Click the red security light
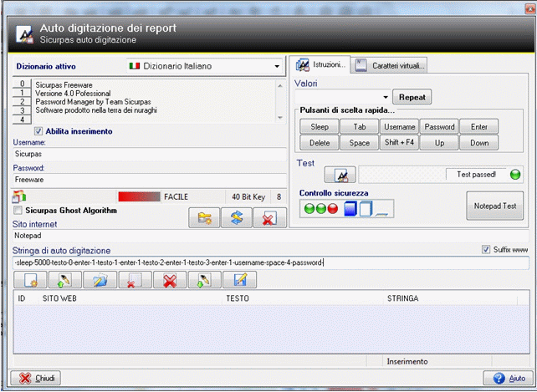 pos(333,208)
